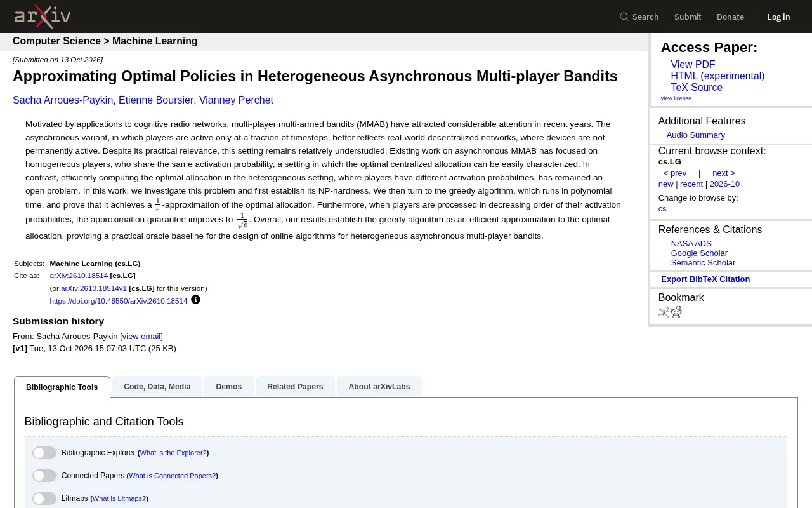812x508 pixels.
Task: Enable the Connected Papers toggle
Action: 44,476
